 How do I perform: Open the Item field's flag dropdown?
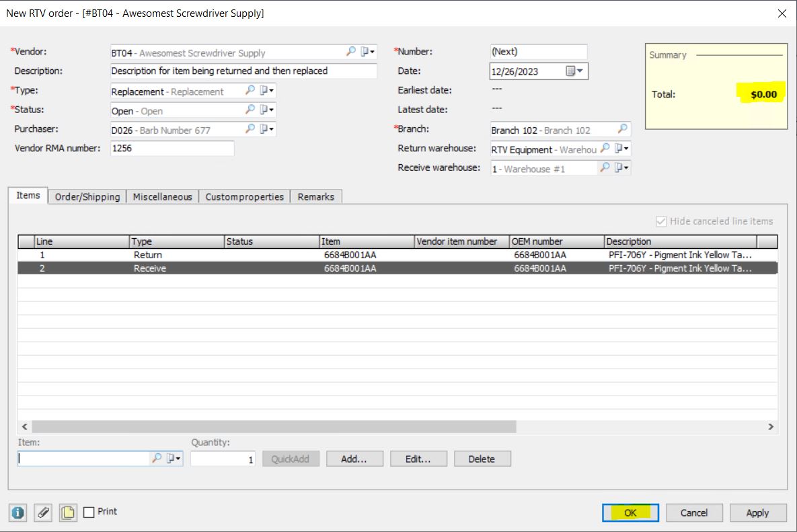[174, 458]
